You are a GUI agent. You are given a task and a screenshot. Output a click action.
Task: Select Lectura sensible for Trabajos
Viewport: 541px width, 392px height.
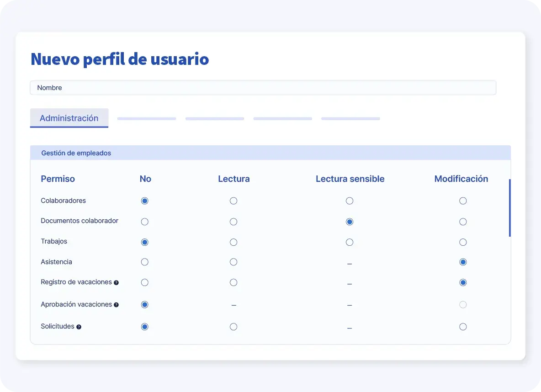(x=350, y=242)
